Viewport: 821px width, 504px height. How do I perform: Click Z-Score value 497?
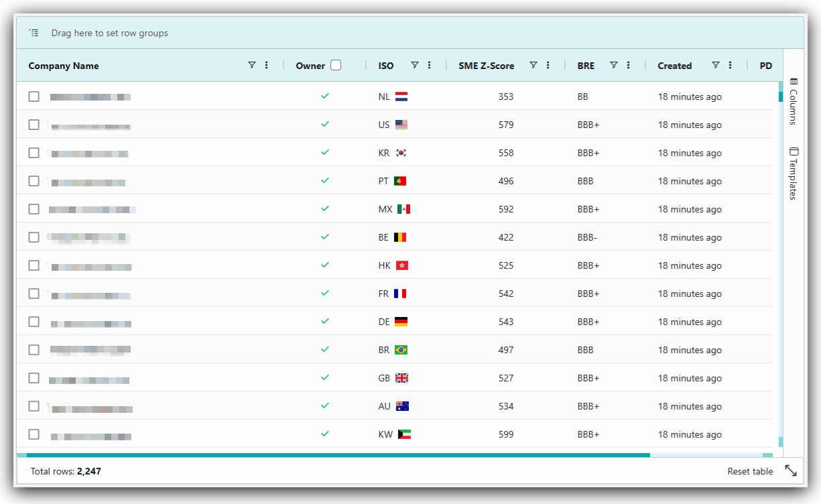point(506,350)
